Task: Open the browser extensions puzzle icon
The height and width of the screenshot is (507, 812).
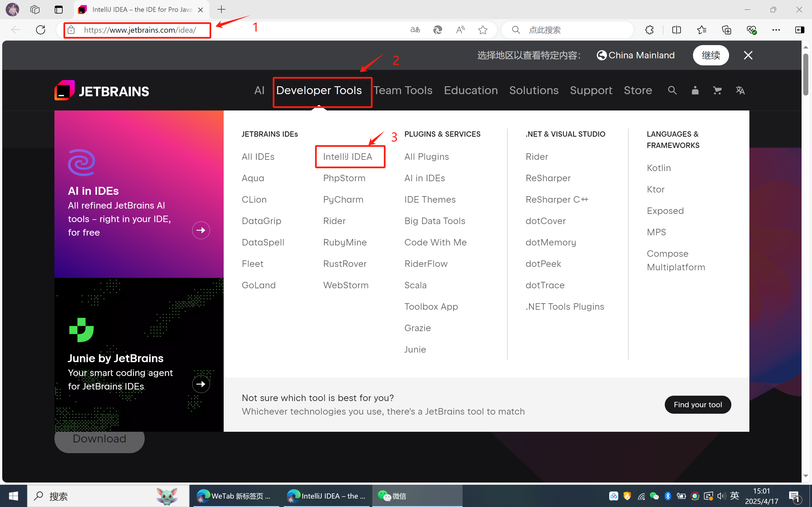Action: (649, 30)
